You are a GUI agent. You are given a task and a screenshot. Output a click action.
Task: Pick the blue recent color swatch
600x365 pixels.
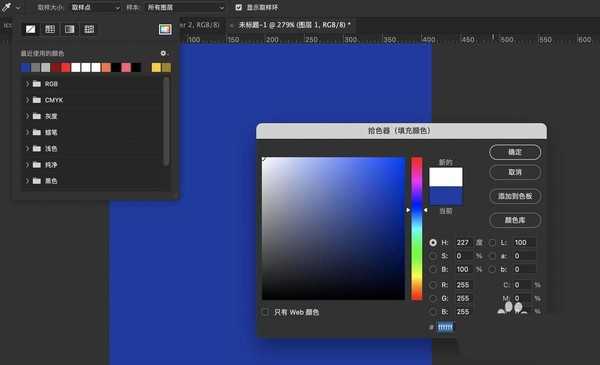tap(25, 68)
